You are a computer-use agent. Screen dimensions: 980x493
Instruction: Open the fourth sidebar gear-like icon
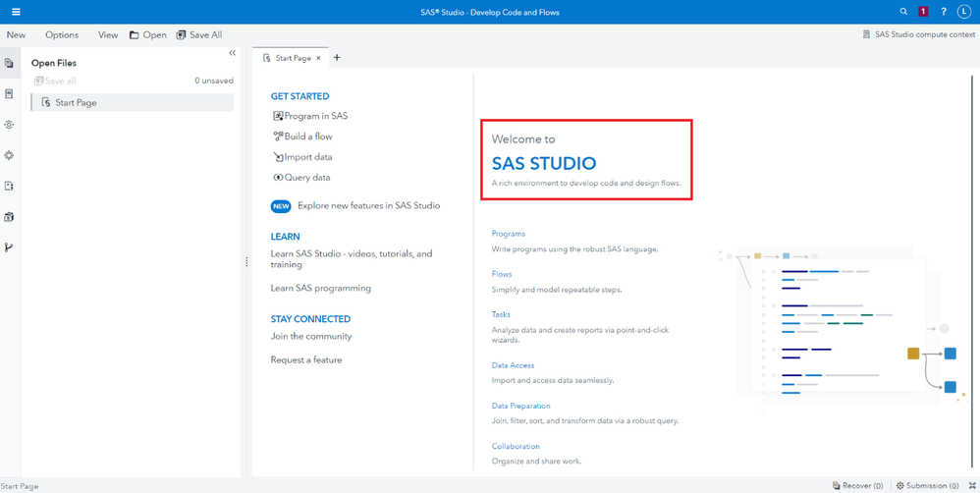[9, 155]
